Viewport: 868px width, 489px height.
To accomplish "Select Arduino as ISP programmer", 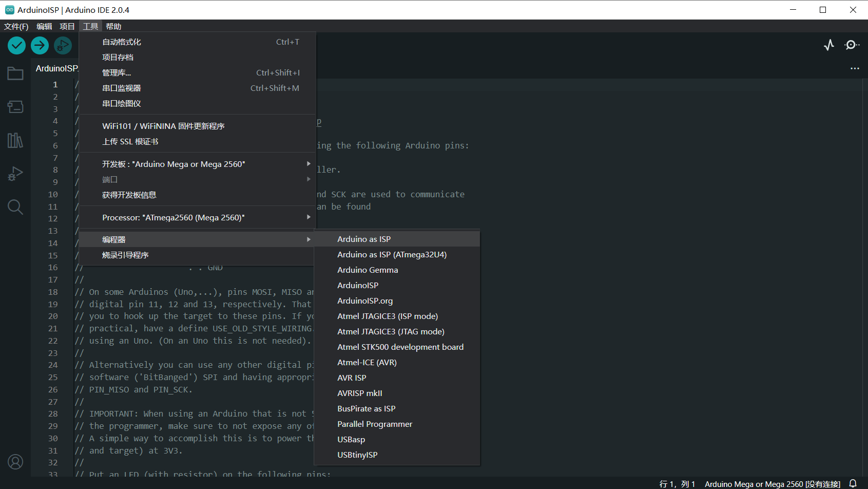I will 397,239.
